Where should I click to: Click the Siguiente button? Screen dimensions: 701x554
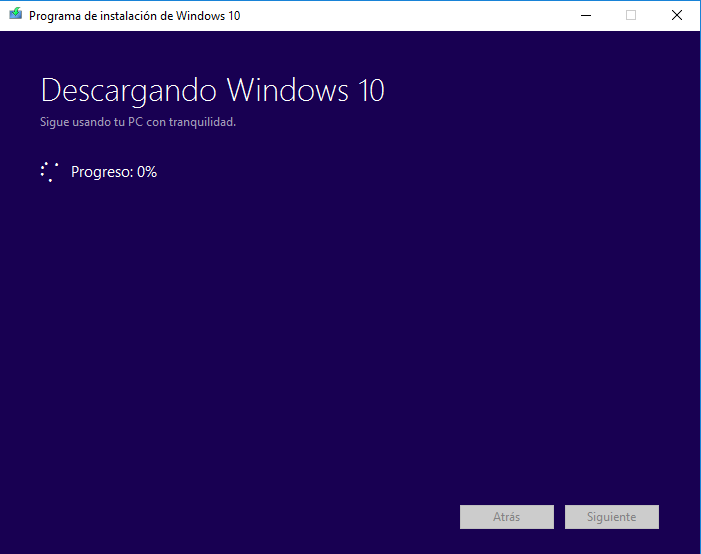pyautogui.click(x=612, y=517)
